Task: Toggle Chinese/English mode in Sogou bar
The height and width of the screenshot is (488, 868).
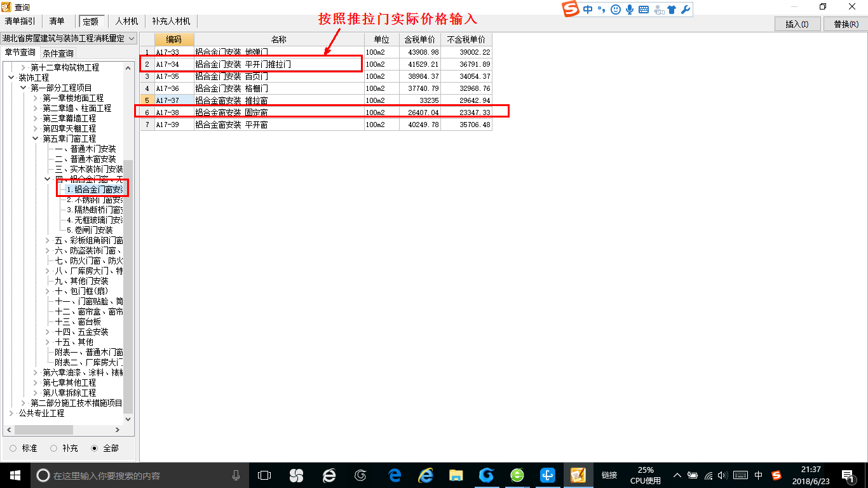Action: (587, 10)
